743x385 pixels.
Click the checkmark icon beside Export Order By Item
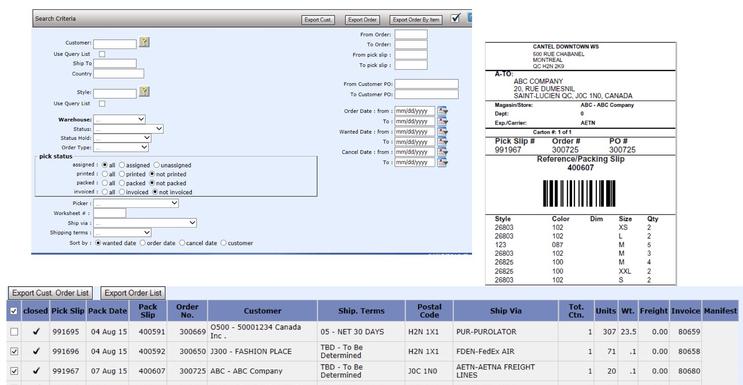(456, 18)
